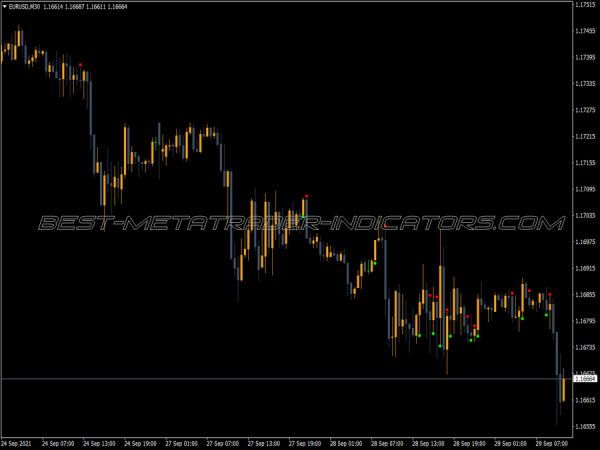
Task: Click the 24 Sep 2021 date label
Action: 17,443
